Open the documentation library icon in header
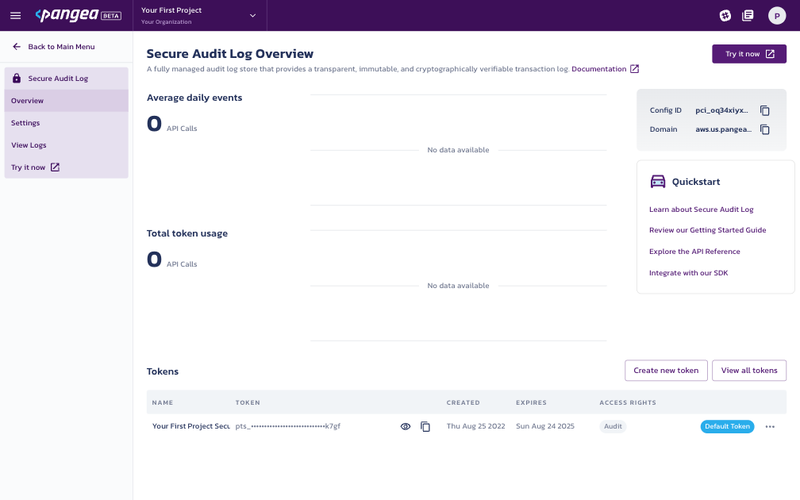Viewport: 800px width, 500px height. tap(748, 16)
